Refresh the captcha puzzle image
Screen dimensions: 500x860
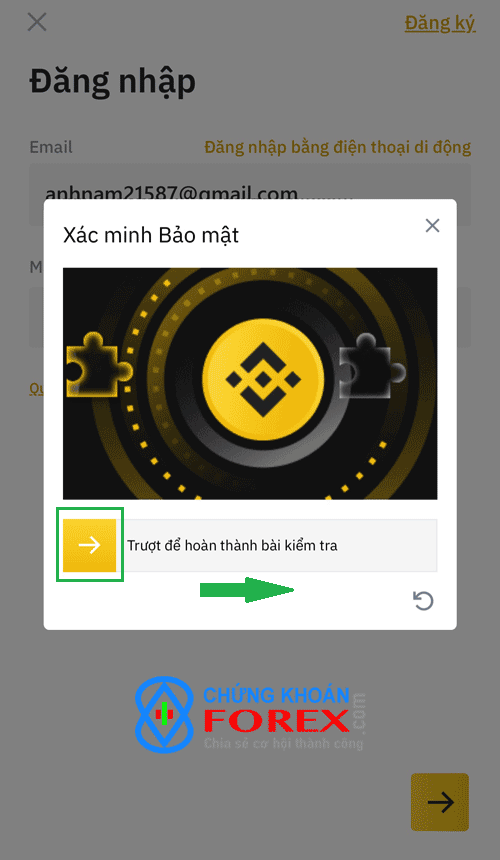[x=423, y=601]
